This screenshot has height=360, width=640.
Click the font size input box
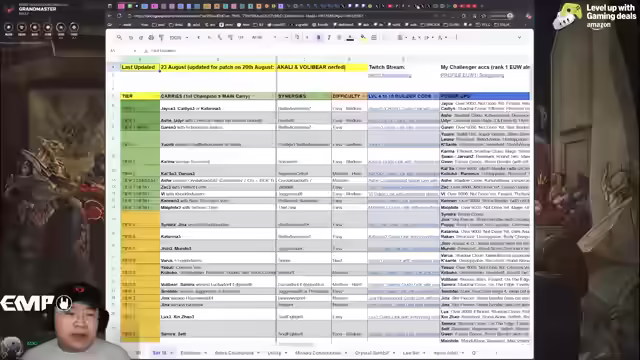[297, 38]
